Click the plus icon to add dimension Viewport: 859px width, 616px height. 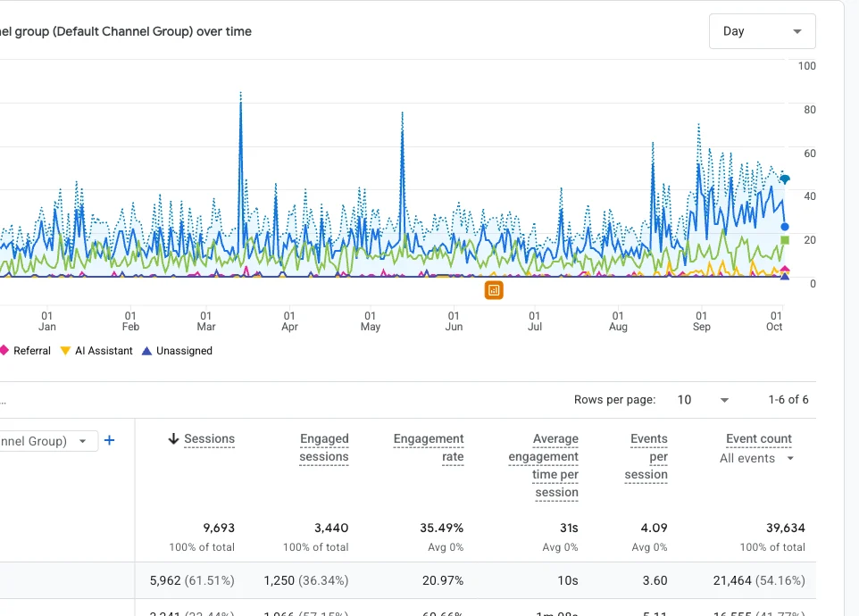coord(109,440)
